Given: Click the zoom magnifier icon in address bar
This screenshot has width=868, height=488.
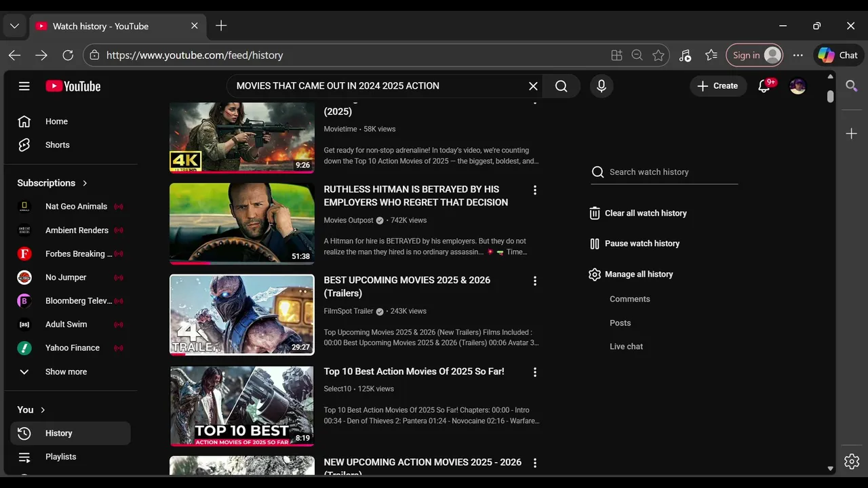Looking at the screenshot, I should pyautogui.click(x=637, y=56).
